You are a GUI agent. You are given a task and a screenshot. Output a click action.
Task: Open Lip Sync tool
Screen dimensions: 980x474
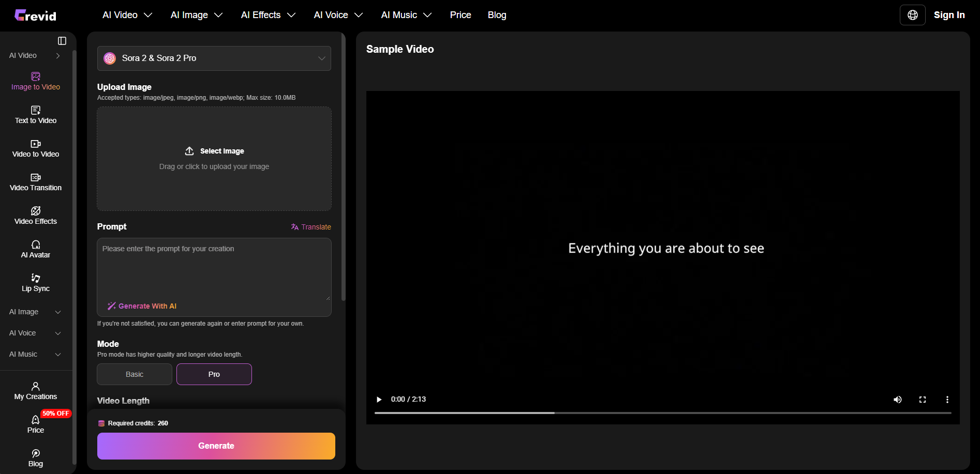[36, 283]
